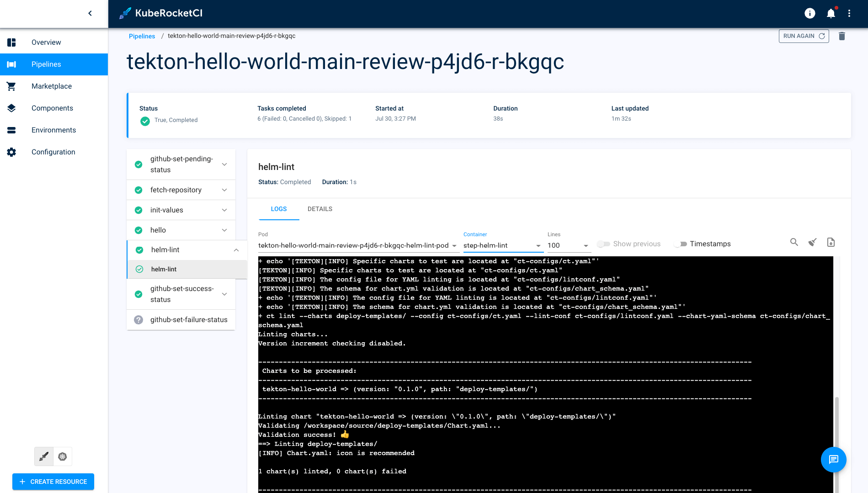
Task: Follow the Pipelines breadcrumb link
Action: click(x=142, y=36)
